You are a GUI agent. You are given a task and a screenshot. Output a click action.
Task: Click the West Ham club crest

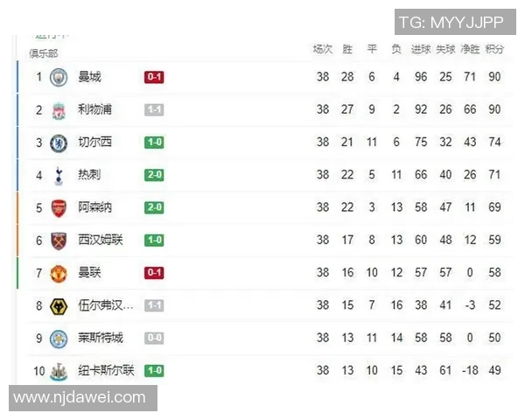tap(59, 240)
